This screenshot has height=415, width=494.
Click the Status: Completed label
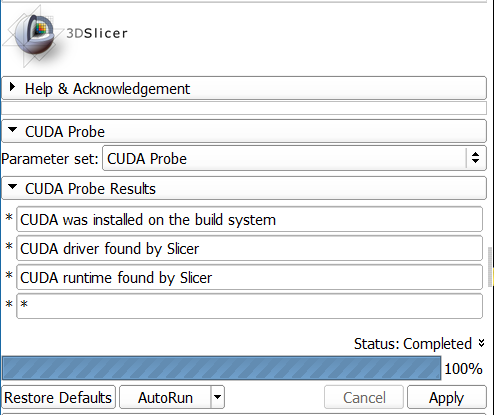click(413, 344)
